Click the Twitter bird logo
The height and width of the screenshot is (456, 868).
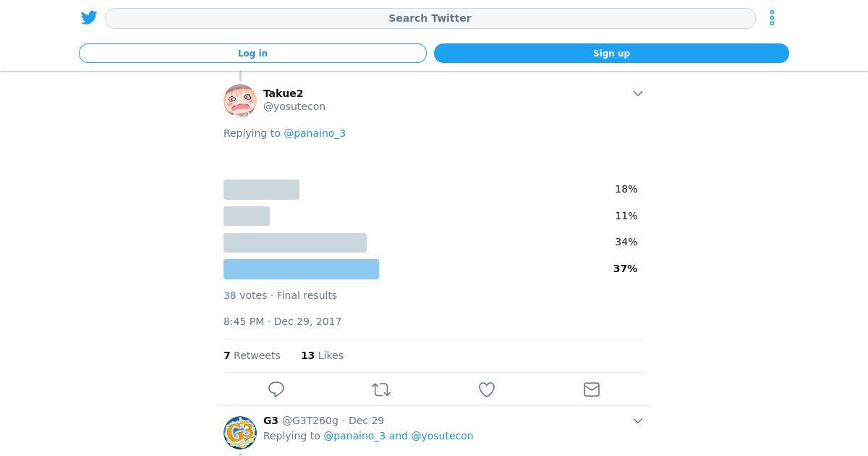pos(89,18)
